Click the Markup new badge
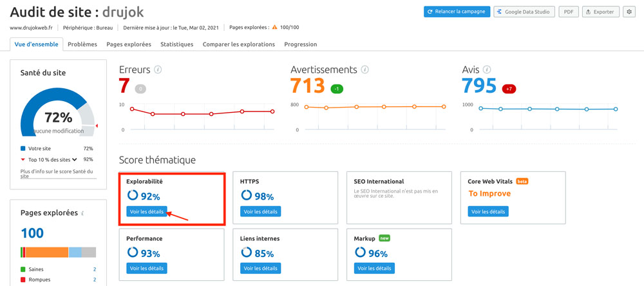This screenshot has width=644, height=286. [384, 238]
